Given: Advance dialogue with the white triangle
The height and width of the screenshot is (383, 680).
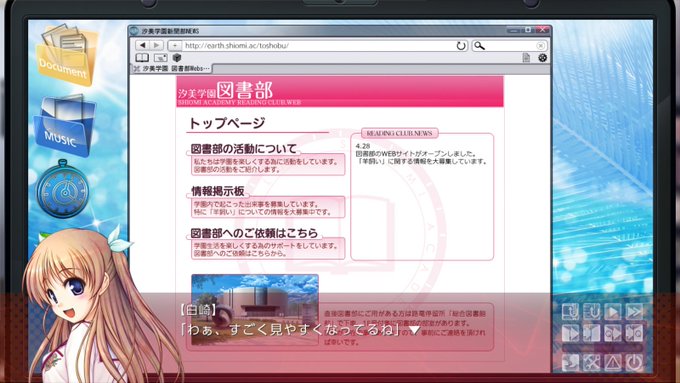Looking at the screenshot, I should [x=415, y=330].
